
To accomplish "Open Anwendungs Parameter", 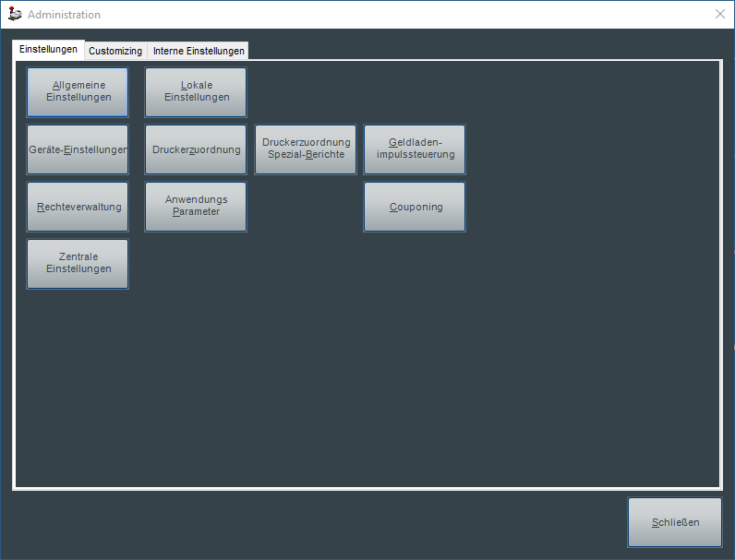I will tap(196, 207).
